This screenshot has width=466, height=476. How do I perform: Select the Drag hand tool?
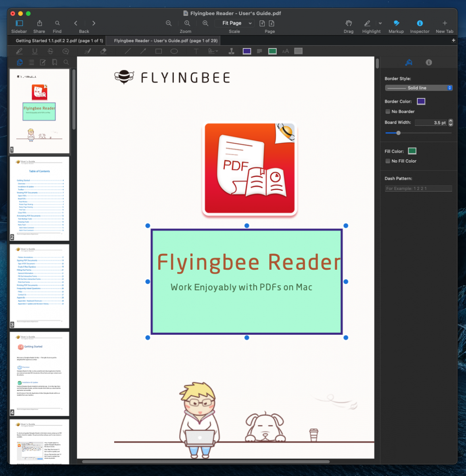(349, 23)
